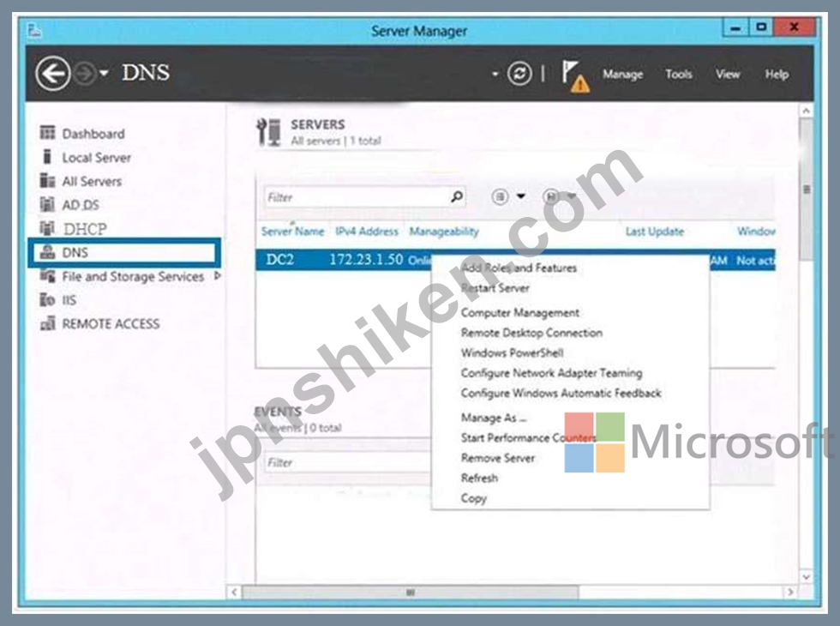
Task: Click the horizontal scrollbar thumb
Action: tap(411, 593)
